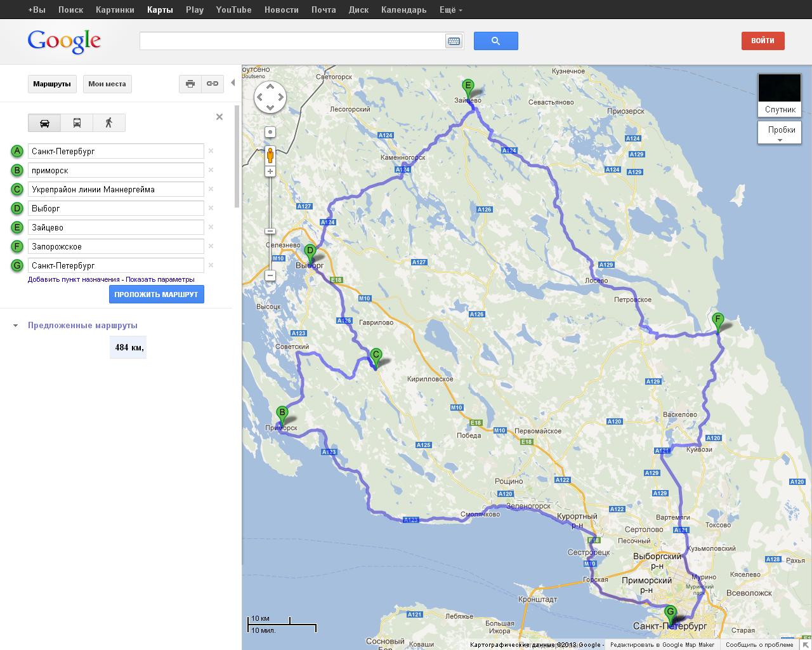
Task: Collapse Предложенные маршруты section
Action: coord(16,326)
